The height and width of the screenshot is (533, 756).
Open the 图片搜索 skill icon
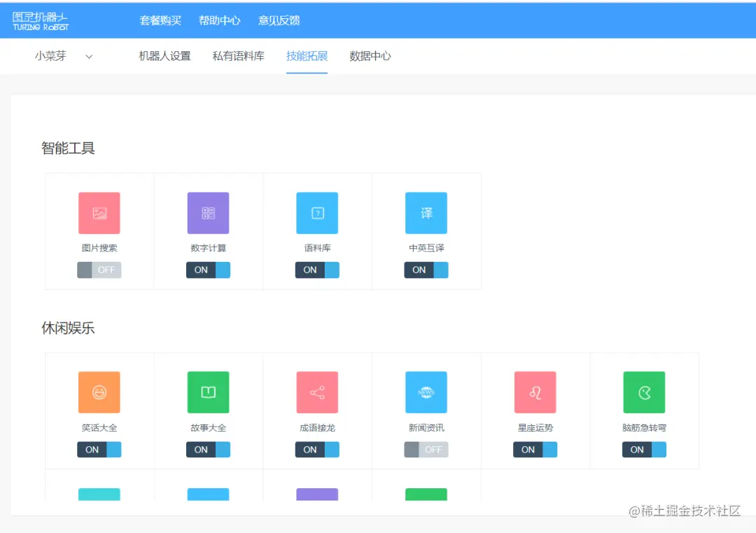[99, 213]
